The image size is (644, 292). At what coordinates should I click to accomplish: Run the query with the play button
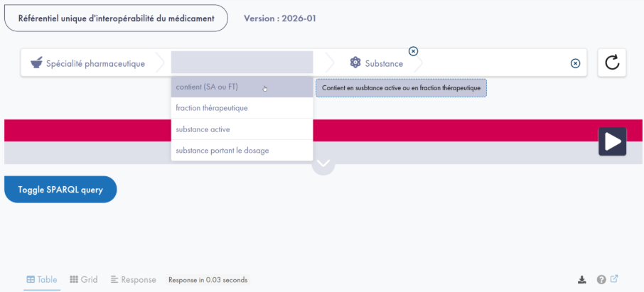[x=611, y=141]
